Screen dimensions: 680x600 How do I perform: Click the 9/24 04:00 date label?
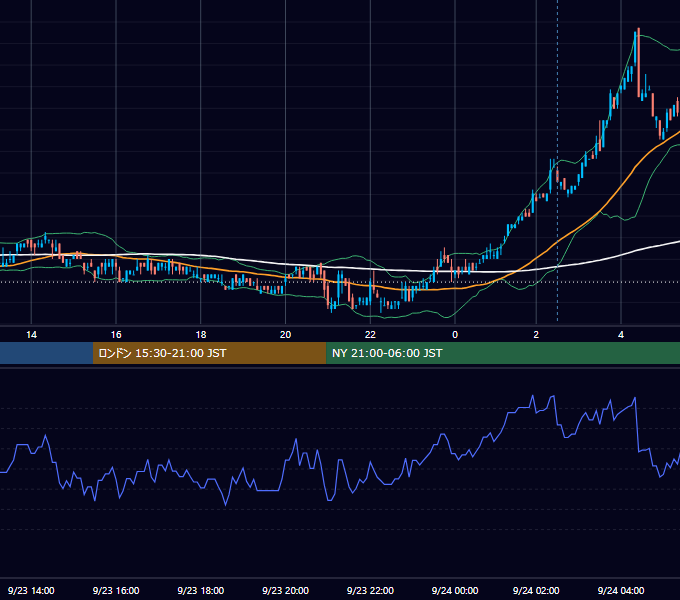pyautogui.click(x=621, y=590)
